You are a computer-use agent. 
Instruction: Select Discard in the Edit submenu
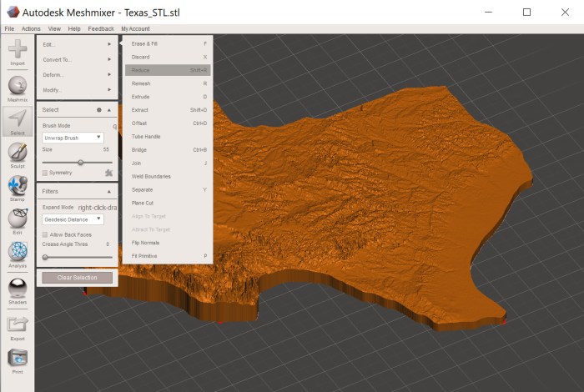[x=168, y=57]
